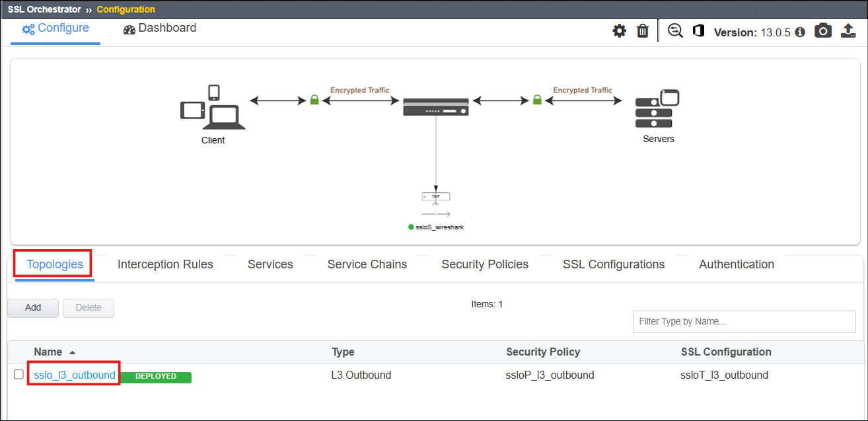Switch to the Security Policies tab
This screenshot has width=868, height=421.
pyautogui.click(x=485, y=264)
